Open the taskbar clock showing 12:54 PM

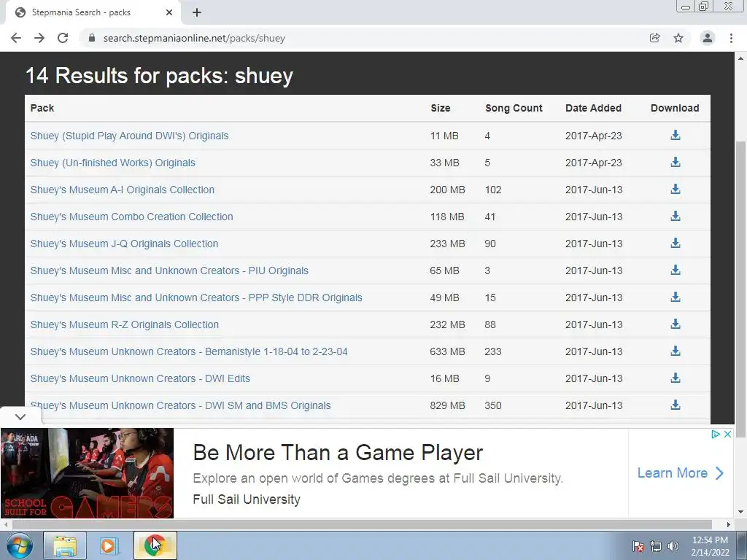coord(710,546)
